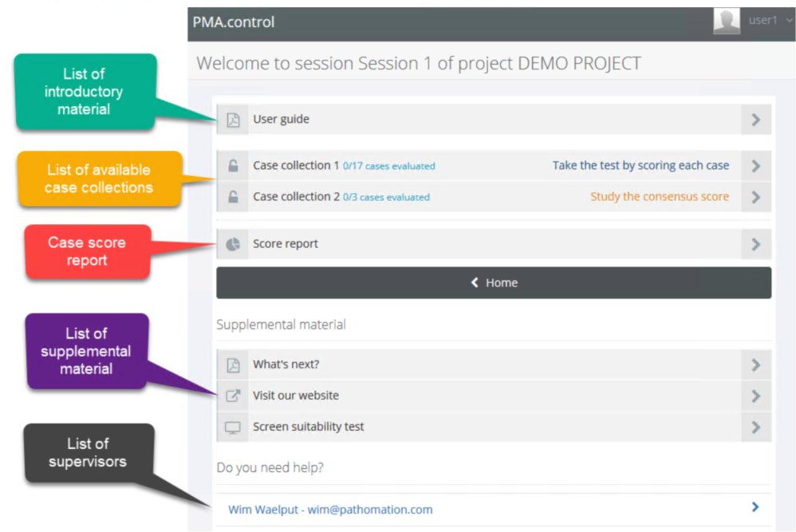
Task: Click the lock icon for Case collection 2
Action: (x=233, y=198)
